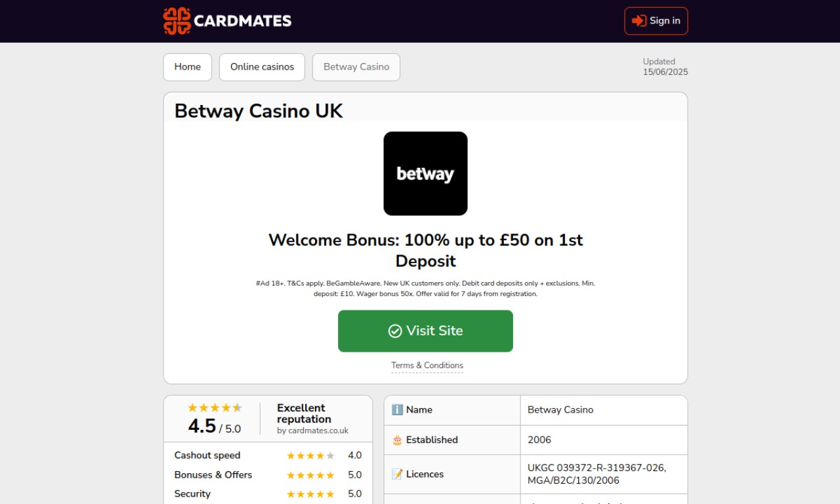
Task: Go to Online casinos breadcrumb
Action: (262, 67)
